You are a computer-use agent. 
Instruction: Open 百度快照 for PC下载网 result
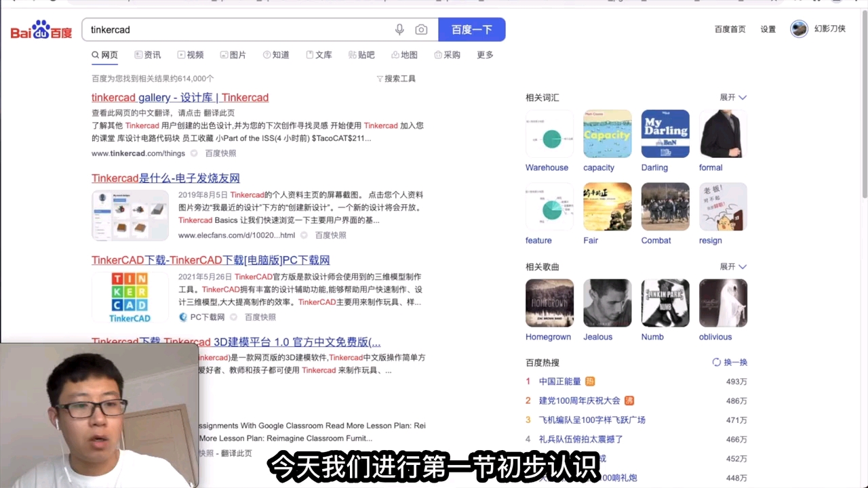click(260, 317)
